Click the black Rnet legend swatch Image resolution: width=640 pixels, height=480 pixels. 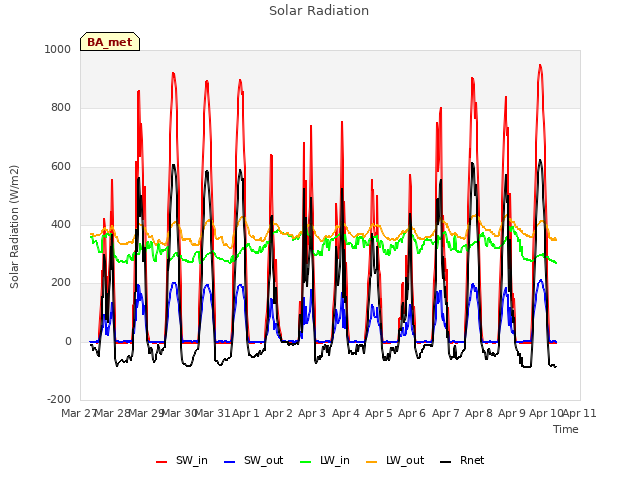tap(446, 462)
